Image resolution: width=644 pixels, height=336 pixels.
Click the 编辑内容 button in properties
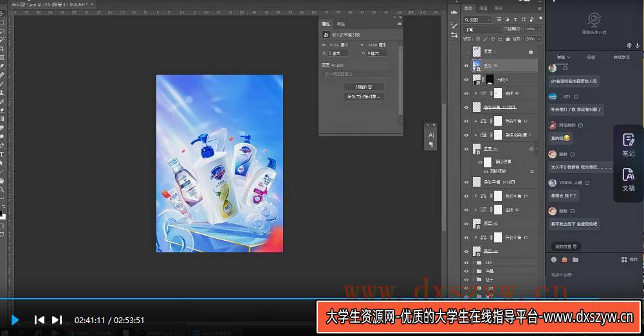pos(364,87)
